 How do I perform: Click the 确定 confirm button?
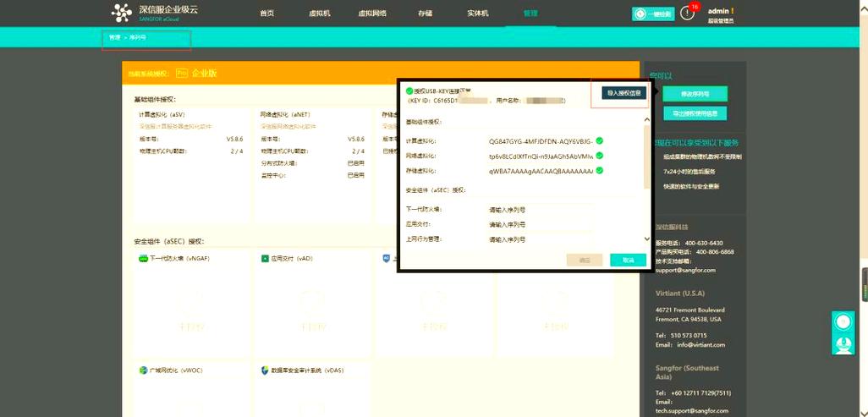584,261
